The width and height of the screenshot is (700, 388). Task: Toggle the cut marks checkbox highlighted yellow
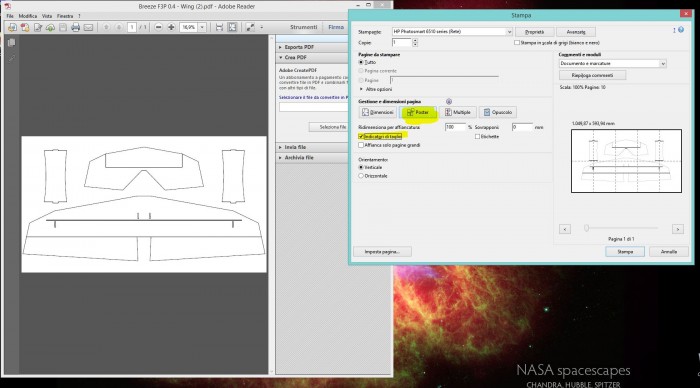(361, 137)
